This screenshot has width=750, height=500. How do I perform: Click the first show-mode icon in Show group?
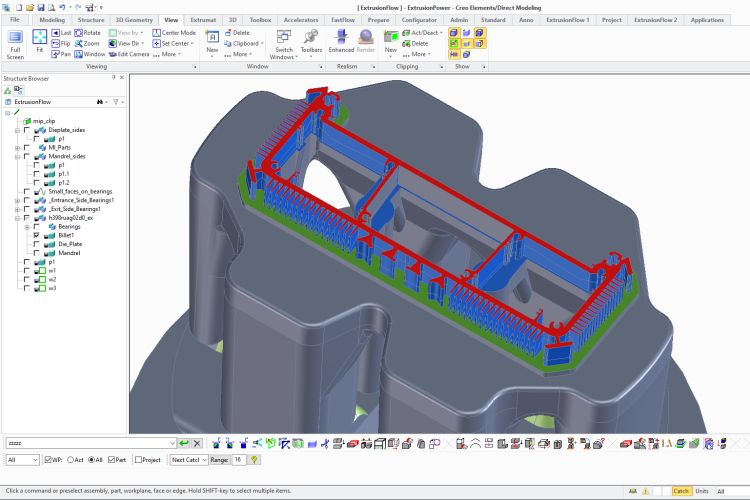(x=453, y=33)
